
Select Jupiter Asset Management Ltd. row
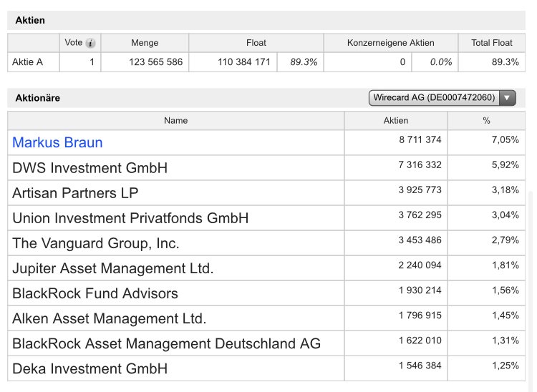(112, 268)
